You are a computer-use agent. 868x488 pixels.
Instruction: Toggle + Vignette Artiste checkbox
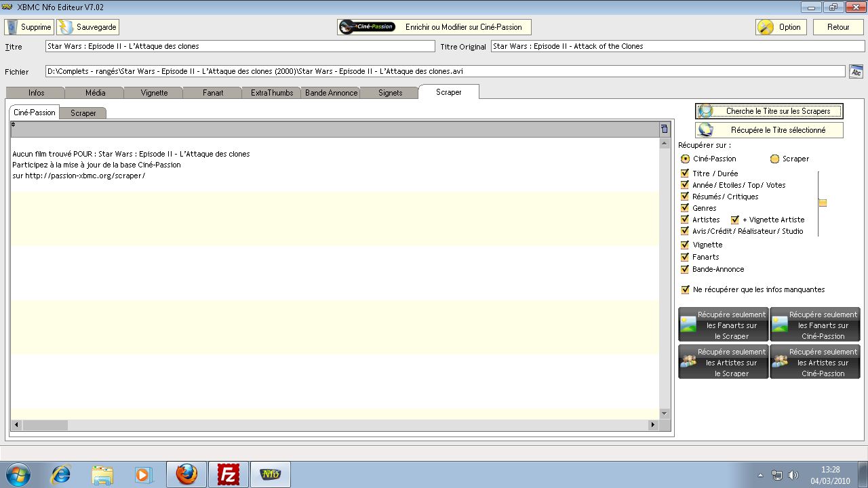pos(735,220)
